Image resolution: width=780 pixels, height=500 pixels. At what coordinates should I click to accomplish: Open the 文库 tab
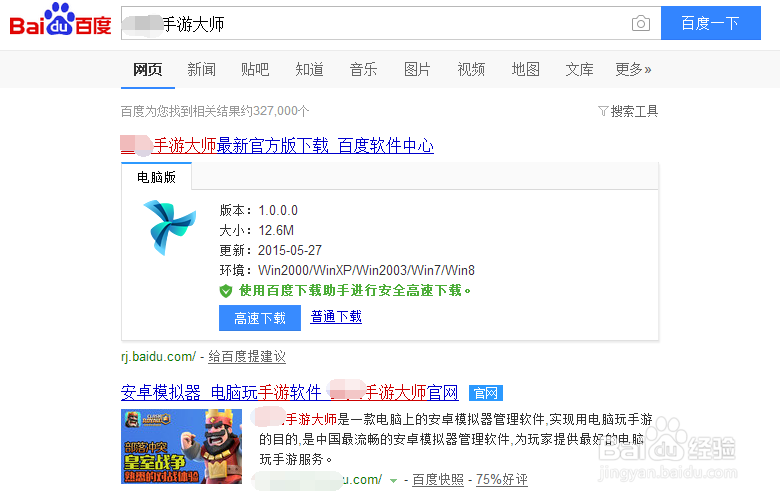click(579, 69)
